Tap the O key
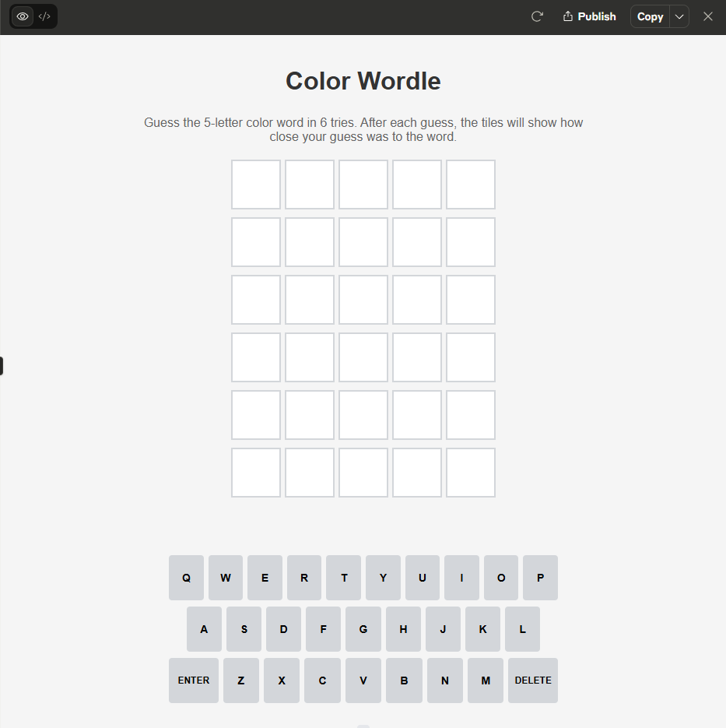726x728 pixels. click(501, 578)
